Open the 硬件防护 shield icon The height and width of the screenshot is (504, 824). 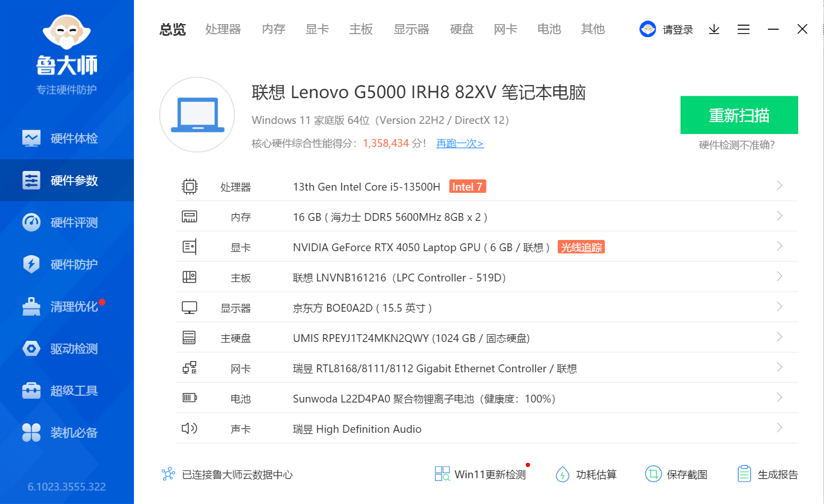click(x=31, y=264)
